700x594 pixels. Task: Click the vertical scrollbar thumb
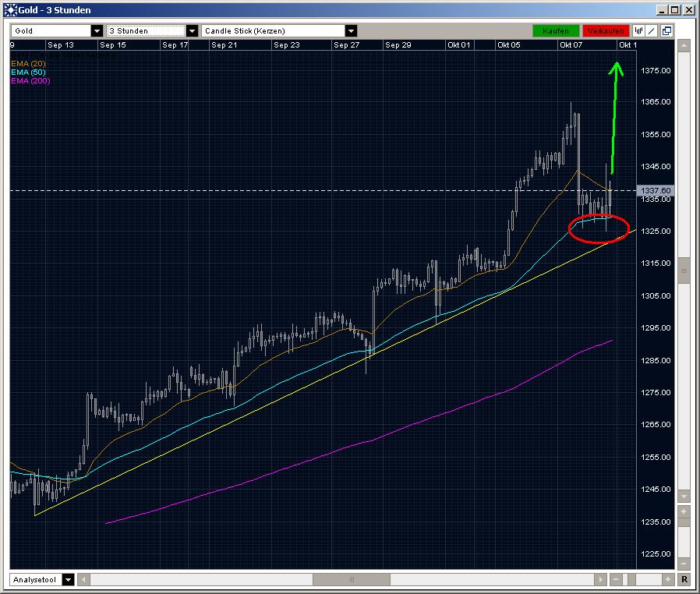[x=684, y=271]
